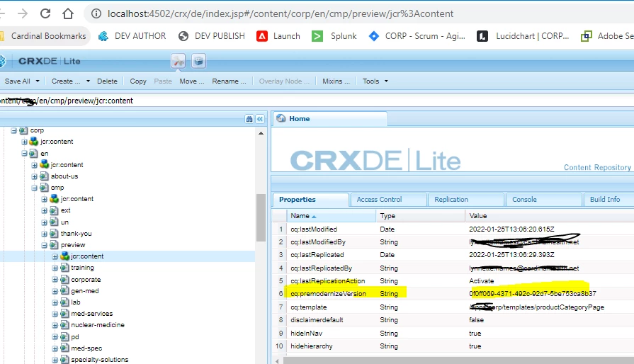Collapse the tree navigation panel
Image resolution: width=634 pixels, height=364 pixels.
pyautogui.click(x=260, y=119)
